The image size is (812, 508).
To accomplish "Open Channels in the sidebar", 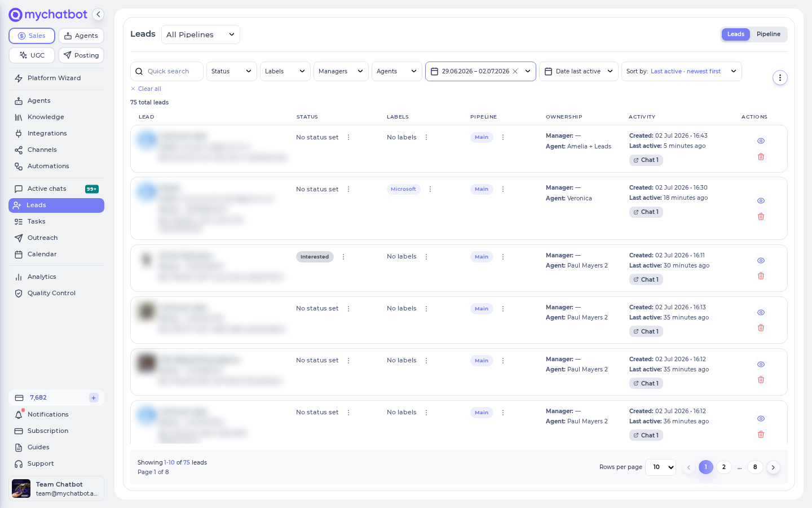I will tap(56, 150).
